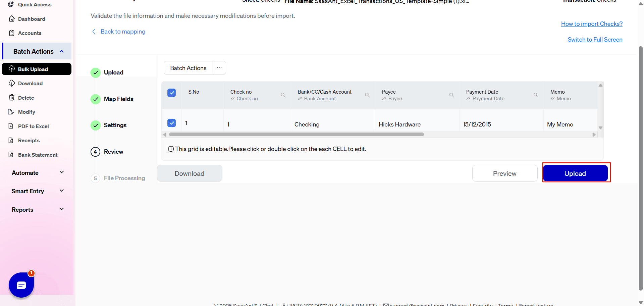Click the Accounts clipboard icon
This screenshot has height=306, width=644.
12,33
